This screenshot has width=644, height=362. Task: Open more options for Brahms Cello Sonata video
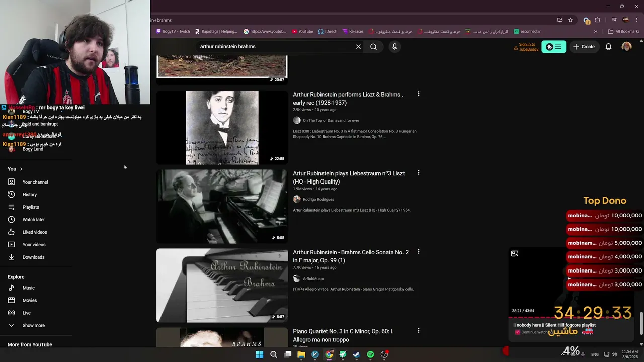point(418,252)
